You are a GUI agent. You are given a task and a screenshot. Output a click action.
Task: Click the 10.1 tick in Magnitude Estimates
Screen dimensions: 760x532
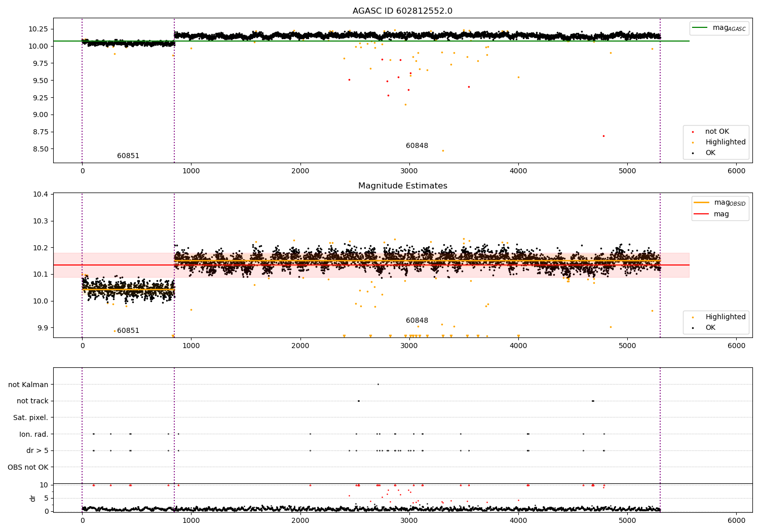coord(40,274)
